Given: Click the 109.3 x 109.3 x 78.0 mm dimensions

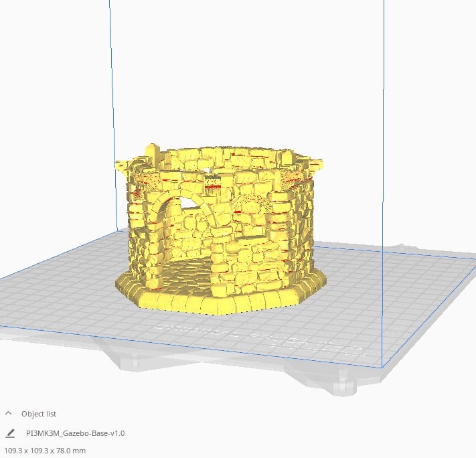Looking at the screenshot, I should point(45,450).
